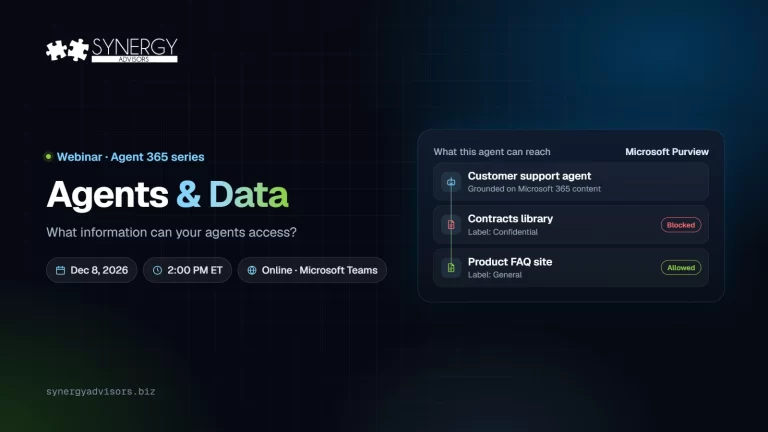
Task: Click the calendar icon beside Dec 8, 2026
Action: (60, 270)
